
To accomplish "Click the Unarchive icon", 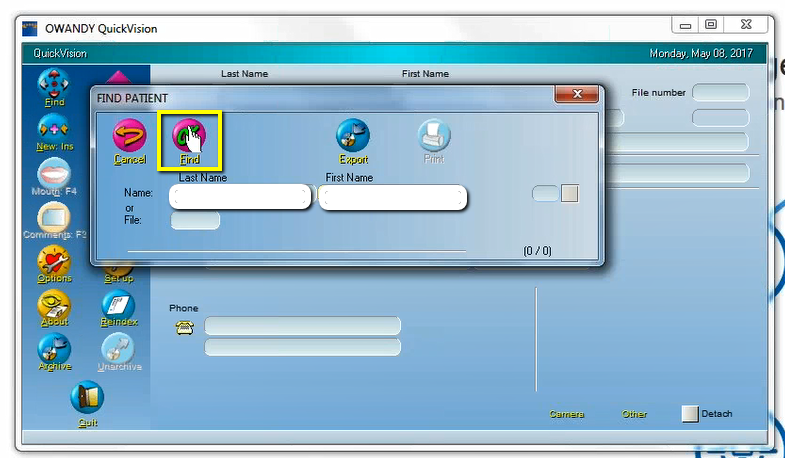I will coord(119,352).
